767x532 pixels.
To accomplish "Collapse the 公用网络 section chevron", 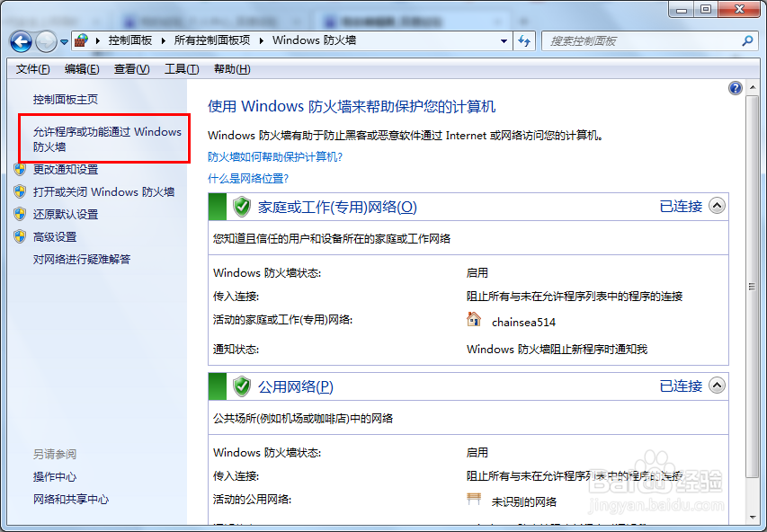I will pos(718,386).
